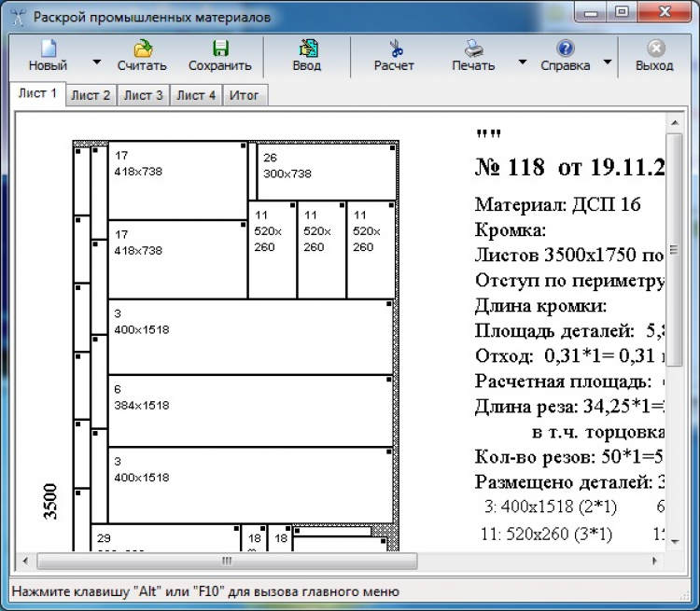Select the 300x738 part number 26
Viewport: 700px width, 611px height.
click(327, 172)
